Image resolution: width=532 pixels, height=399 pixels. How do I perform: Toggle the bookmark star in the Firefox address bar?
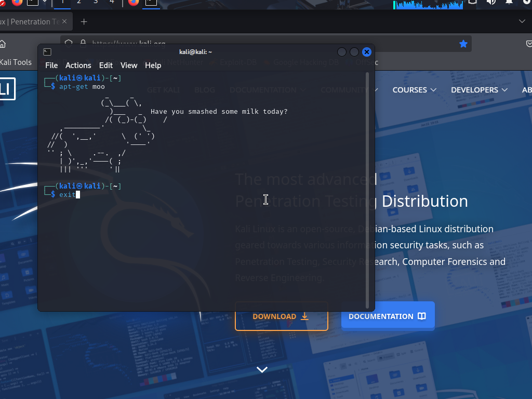463,44
